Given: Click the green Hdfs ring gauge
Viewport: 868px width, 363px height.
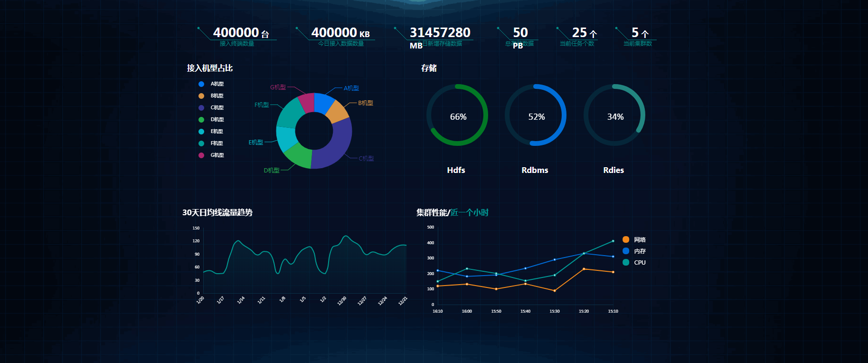Looking at the screenshot, I should (x=457, y=115).
